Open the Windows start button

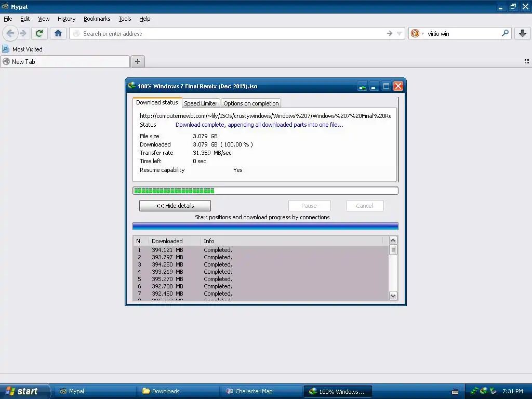pos(25,391)
